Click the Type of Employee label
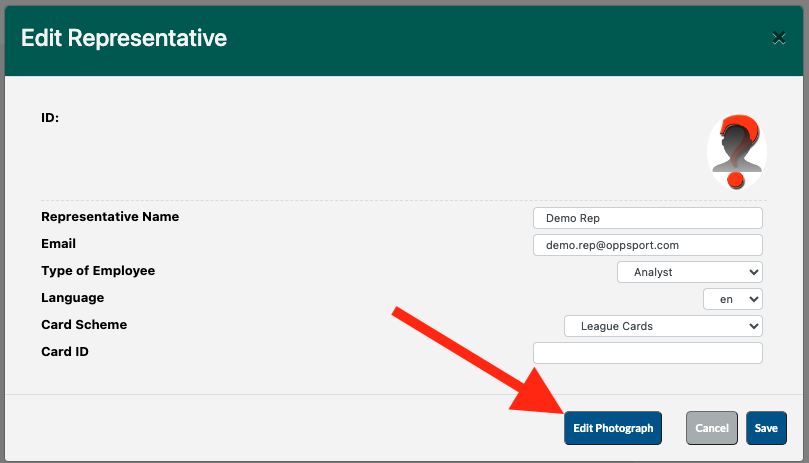809x463 pixels. pyautogui.click(x=98, y=271)
